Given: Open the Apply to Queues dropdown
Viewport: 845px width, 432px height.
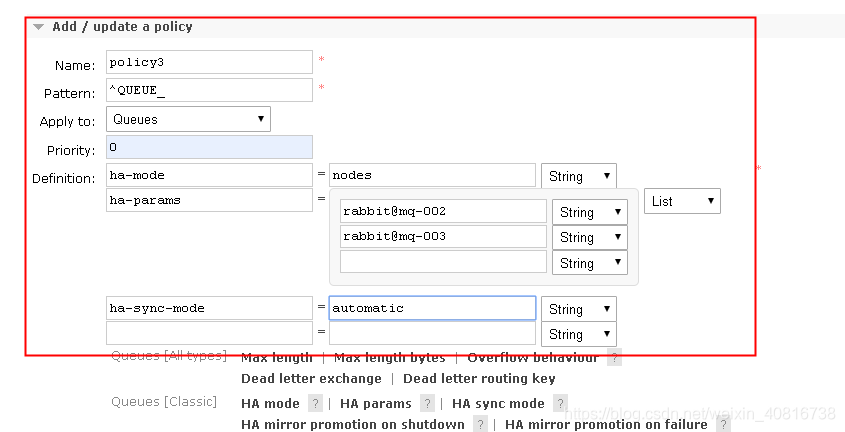Looking at the screenshot, I should pos(188,119).
